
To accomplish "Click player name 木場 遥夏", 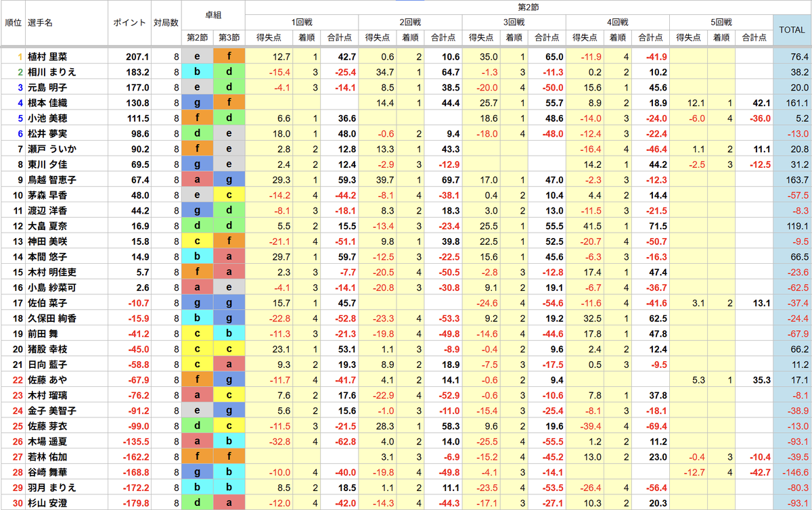I will coord(47,442).
